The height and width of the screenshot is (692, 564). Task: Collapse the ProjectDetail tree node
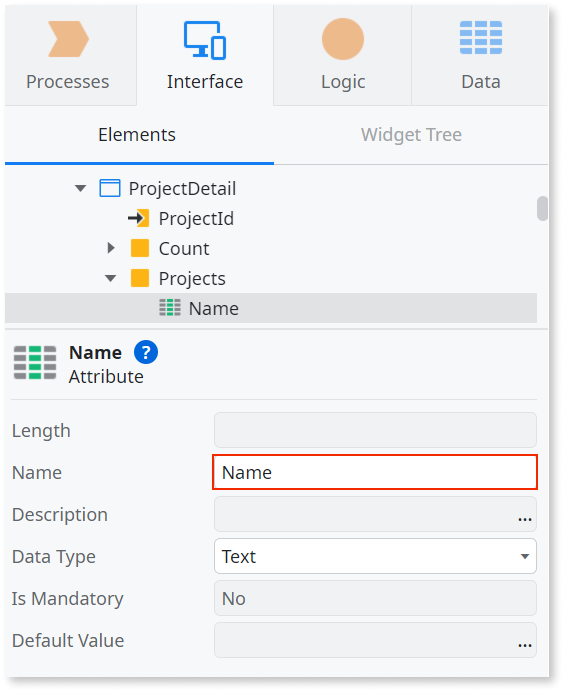(80, 188)
